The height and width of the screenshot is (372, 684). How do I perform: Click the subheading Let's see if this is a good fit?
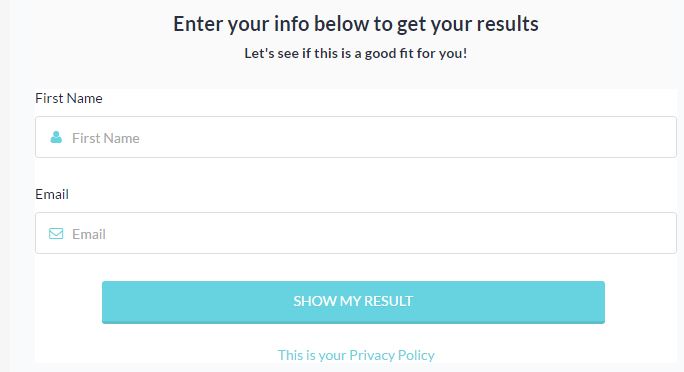click(x=356, y=53)
